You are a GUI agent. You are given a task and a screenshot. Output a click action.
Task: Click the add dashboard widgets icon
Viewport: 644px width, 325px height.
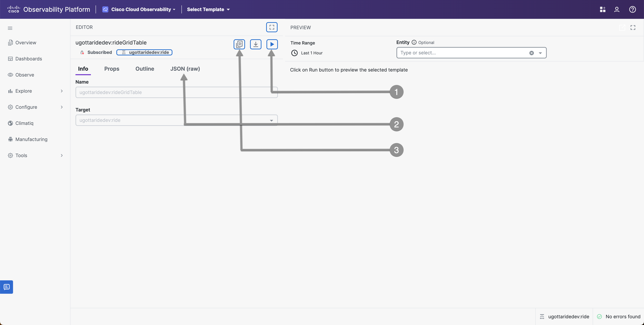click(x=603, y=10)
